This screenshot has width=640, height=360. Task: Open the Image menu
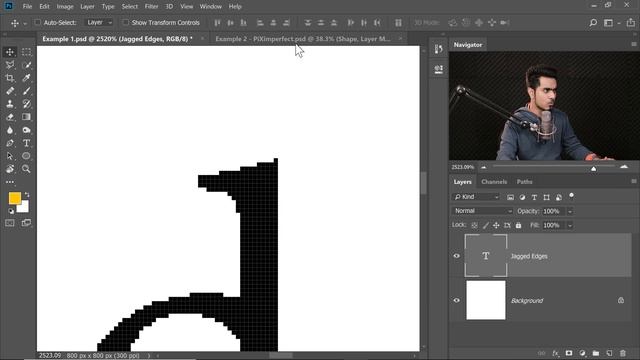pyautogui.click(x=65, y=7)
